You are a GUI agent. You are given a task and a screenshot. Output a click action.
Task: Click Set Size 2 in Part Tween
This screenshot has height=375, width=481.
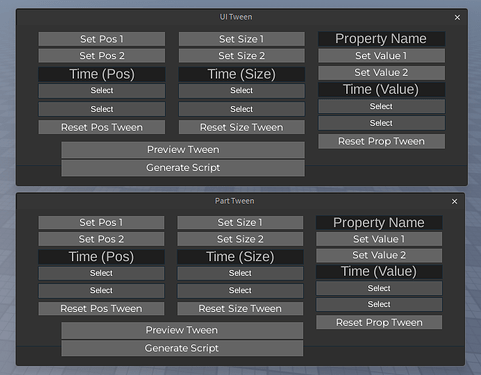240,239
